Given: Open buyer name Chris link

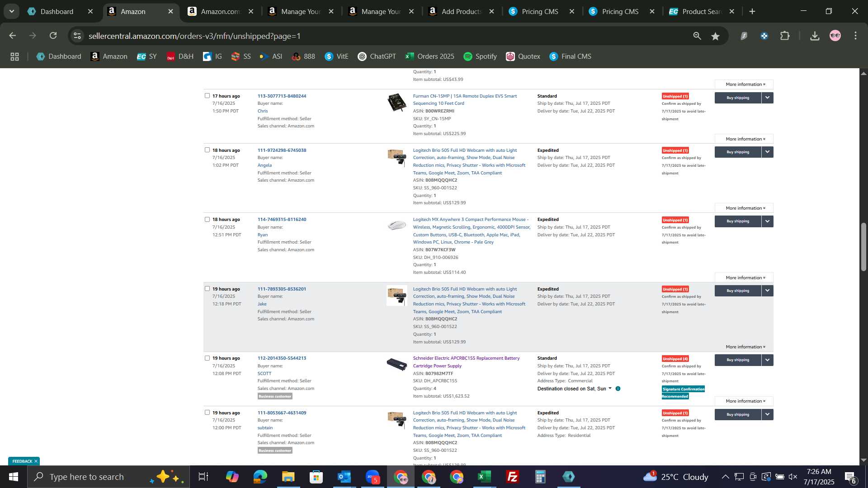Looking at the screenshot, I should pos(263,111).
